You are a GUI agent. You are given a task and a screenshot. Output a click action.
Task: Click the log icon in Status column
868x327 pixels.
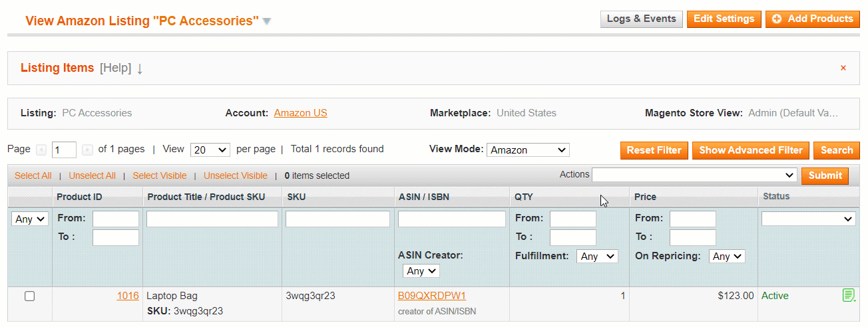coord(848,295)
